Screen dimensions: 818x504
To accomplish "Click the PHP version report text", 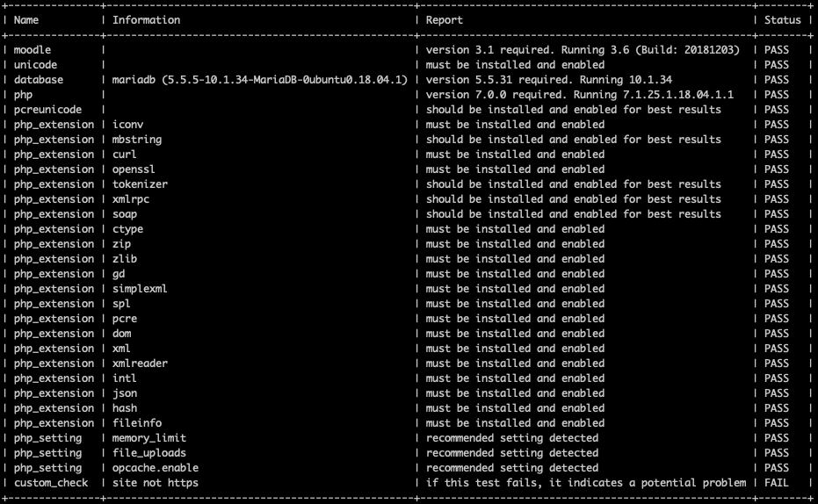I will pos(580,94).
